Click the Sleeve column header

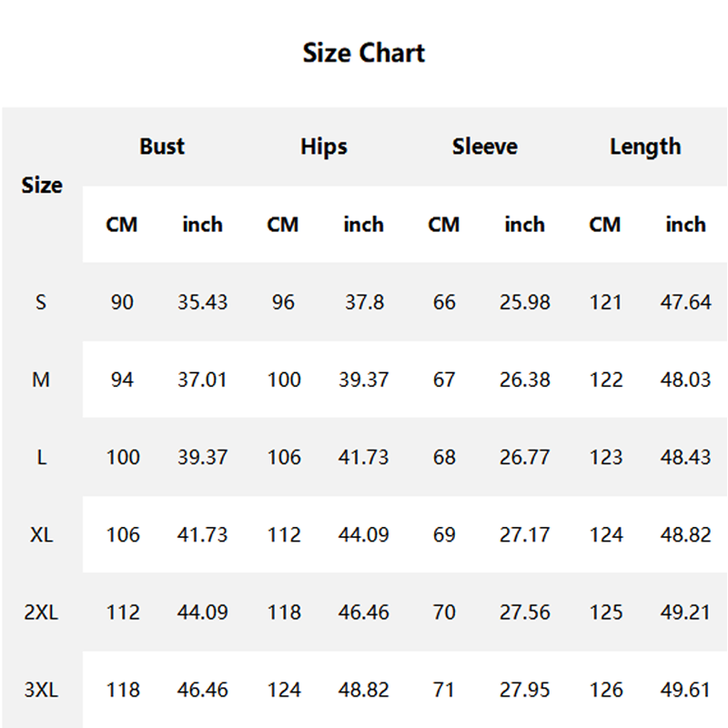[485, 147]
